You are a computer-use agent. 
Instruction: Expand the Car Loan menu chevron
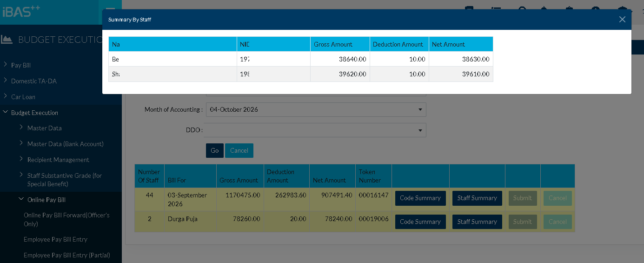point(5,96)
